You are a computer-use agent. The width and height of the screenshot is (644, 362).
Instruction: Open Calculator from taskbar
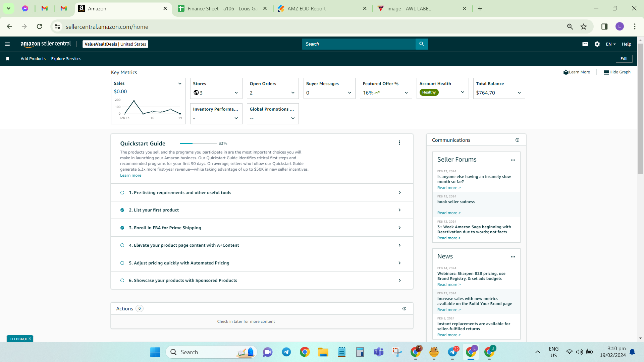point(360,352)
